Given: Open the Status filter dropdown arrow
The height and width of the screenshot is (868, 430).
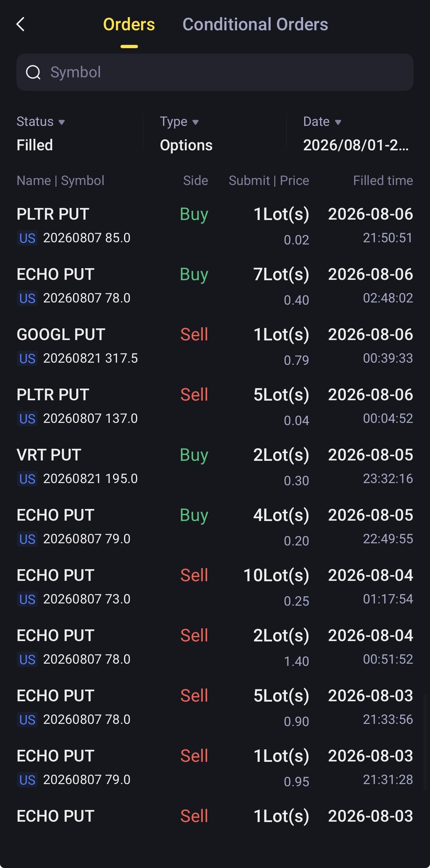Looking at the screenshot, I should tap(62, 122).
